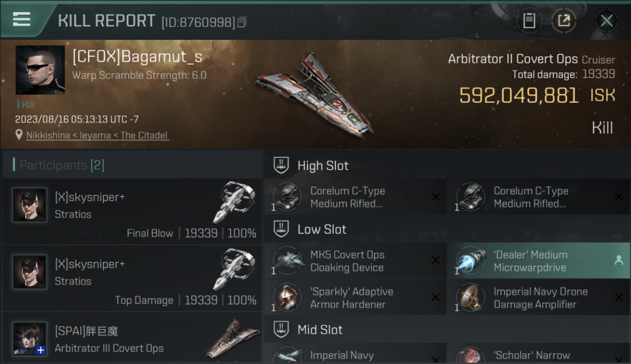Click the X mark beside Cloaking Device
Viewport: 631px width, 364px height.
[435, 261]
